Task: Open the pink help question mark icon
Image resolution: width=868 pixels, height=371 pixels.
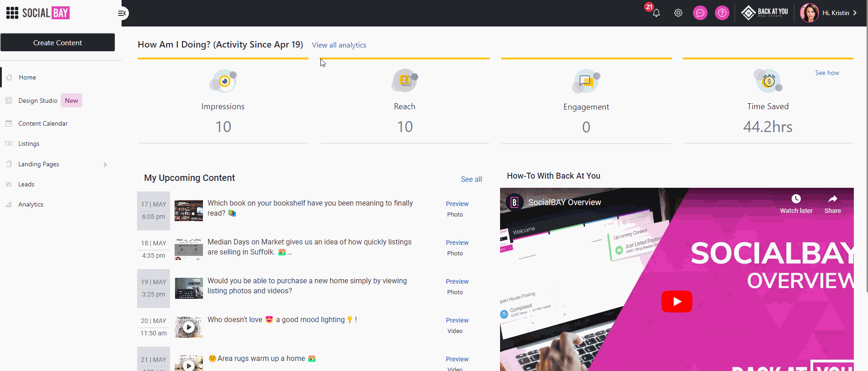Action: (722, 13)
